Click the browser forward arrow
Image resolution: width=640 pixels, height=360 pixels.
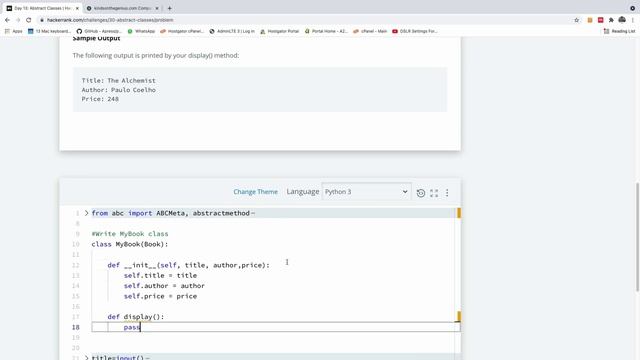coord(18,20)
